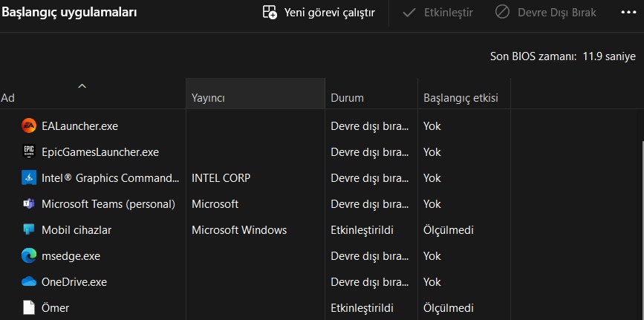
Task: Click OneDrive.exe Yok impact cell
Action: point(432,282)
